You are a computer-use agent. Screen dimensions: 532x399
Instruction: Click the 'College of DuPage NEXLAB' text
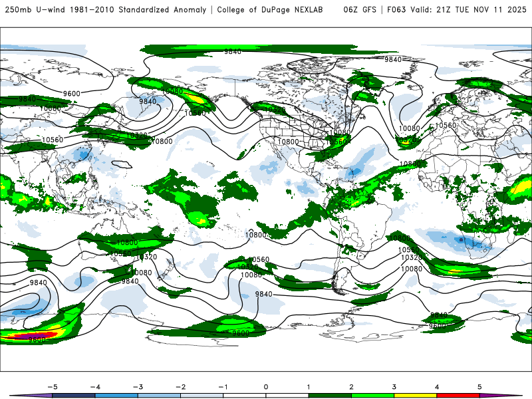click(270, 9)
